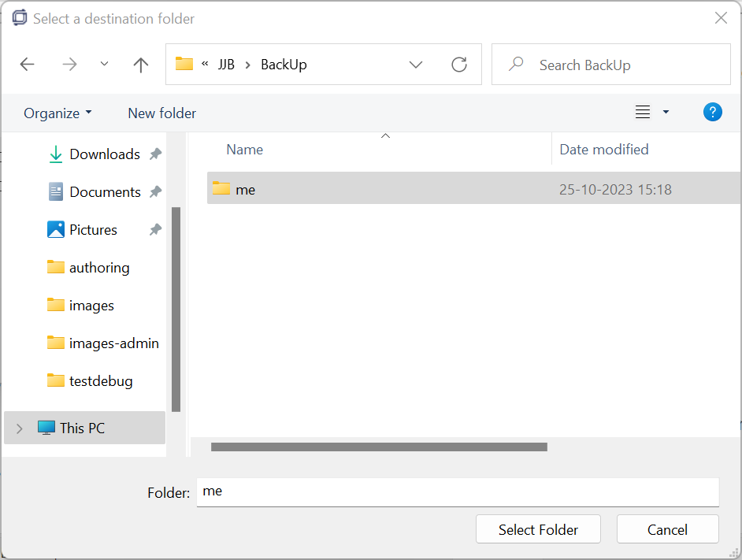Click the Search BackUp input field
The image size is (742, 560).
click(x=611, y=65)
